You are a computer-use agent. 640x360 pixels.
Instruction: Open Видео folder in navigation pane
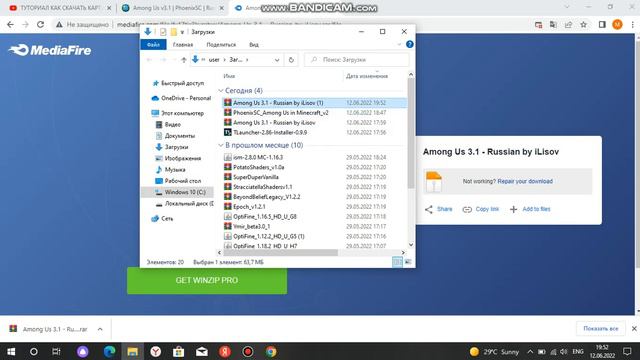tap(168, 124)
